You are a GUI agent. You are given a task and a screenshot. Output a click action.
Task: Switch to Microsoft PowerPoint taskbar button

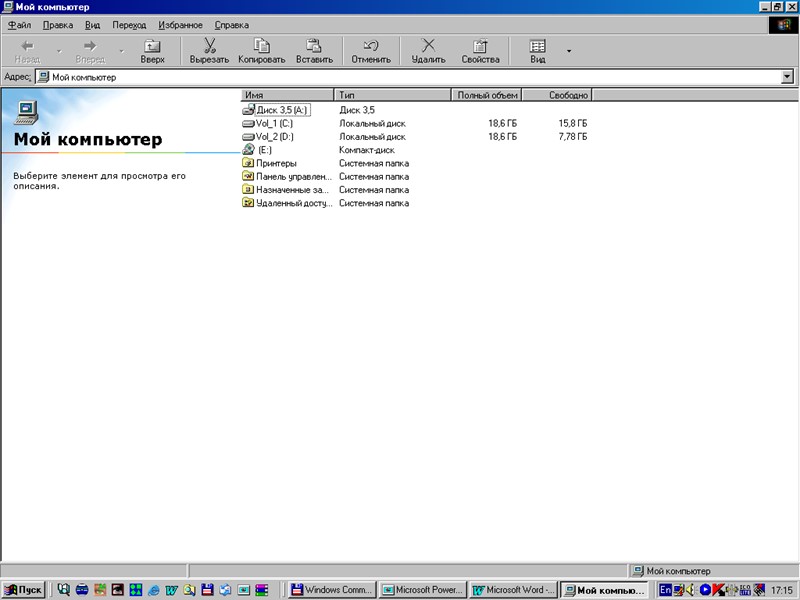[x=422, y=590]
